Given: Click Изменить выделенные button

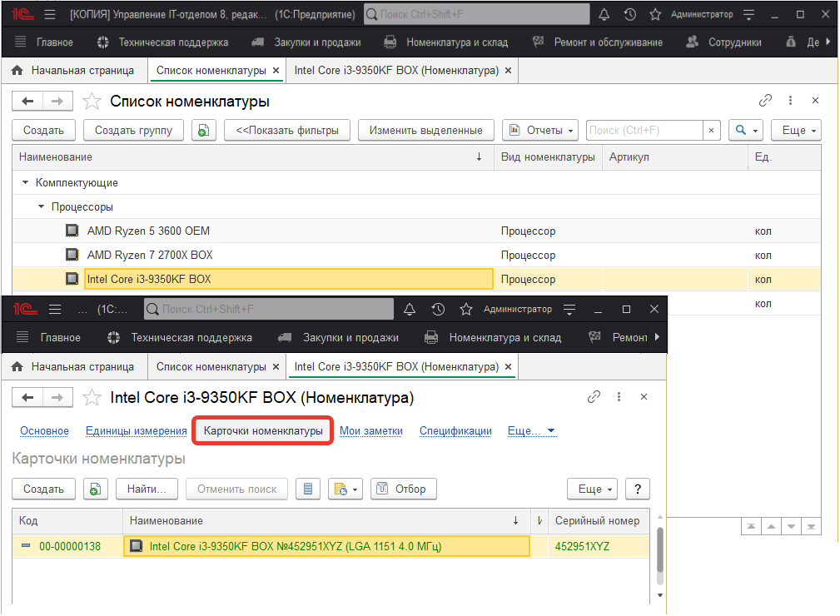Looking at the screenshot, I should pyautogui.click(x=425, y=130).
